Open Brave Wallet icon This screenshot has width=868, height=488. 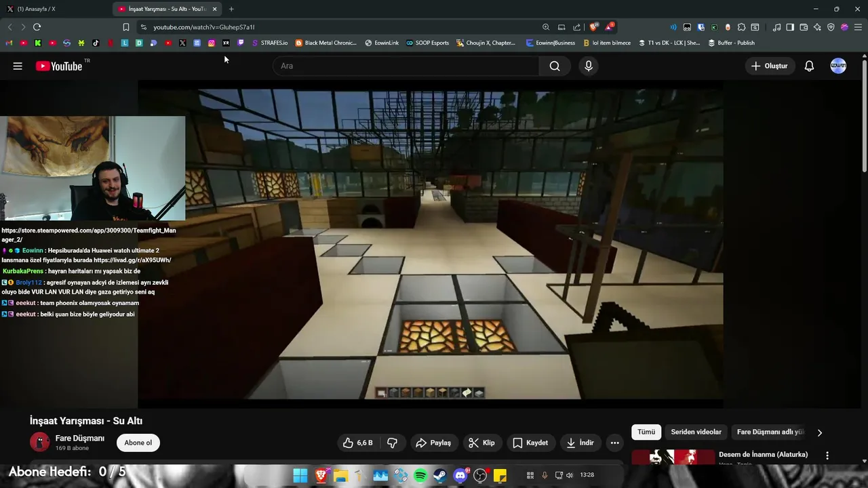tap(804, 27)
